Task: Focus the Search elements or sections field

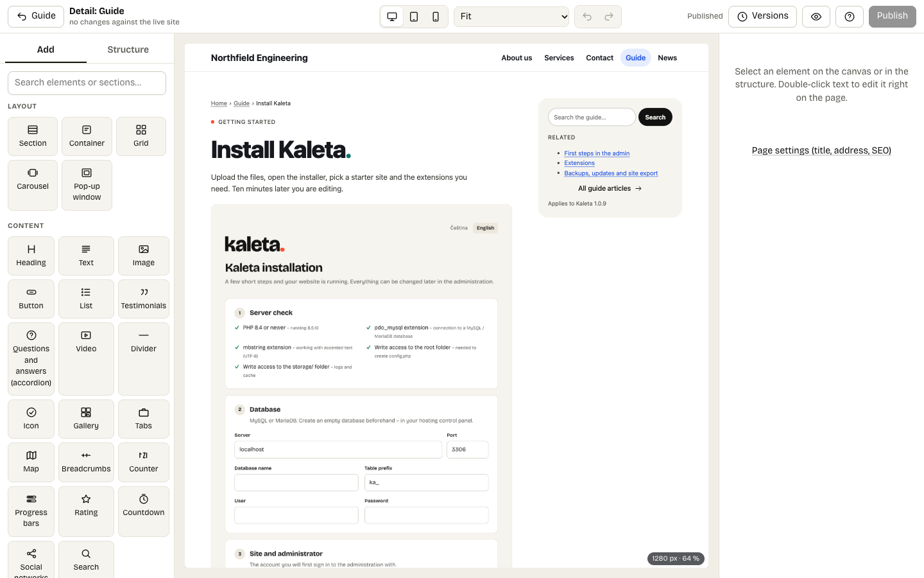Action: [x=87, y=83]
